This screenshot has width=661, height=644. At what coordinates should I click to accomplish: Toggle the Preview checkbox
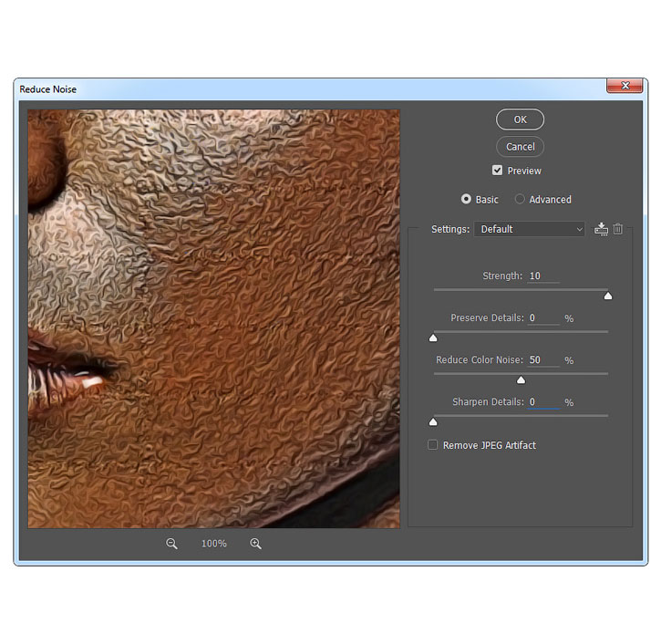498,171
